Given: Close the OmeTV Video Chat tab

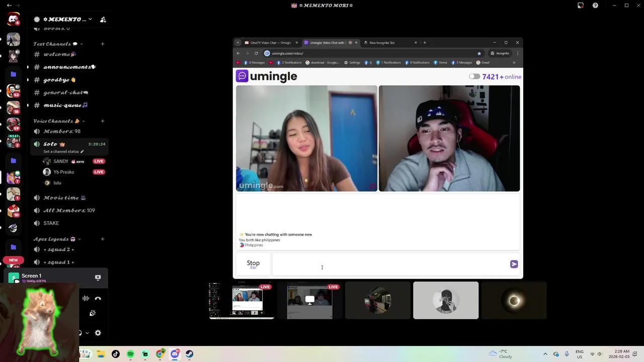Looking at the screenshot, I should click(296, 43).
